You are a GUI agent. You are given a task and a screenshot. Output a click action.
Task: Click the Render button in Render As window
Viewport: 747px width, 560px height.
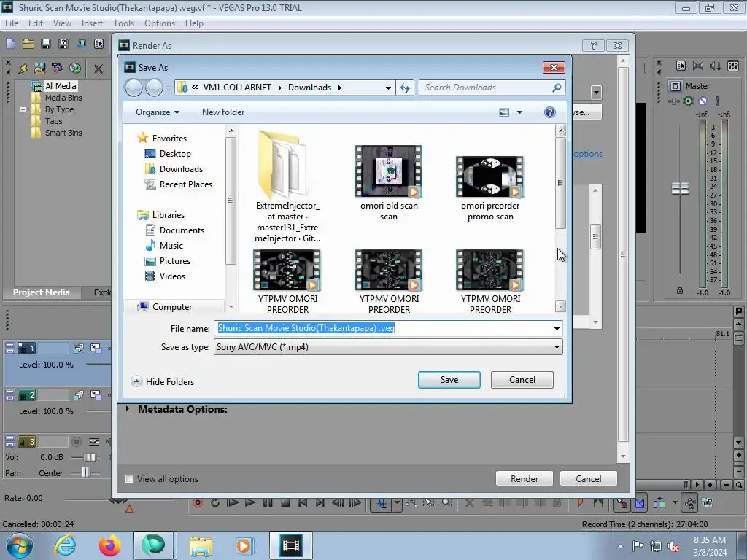(525, 478)
